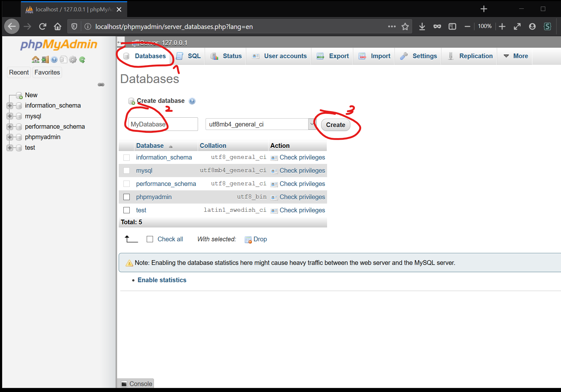Go to phpMyAdmin home via house icon
The image size is (561, 392).
click(x=35, y=59)
